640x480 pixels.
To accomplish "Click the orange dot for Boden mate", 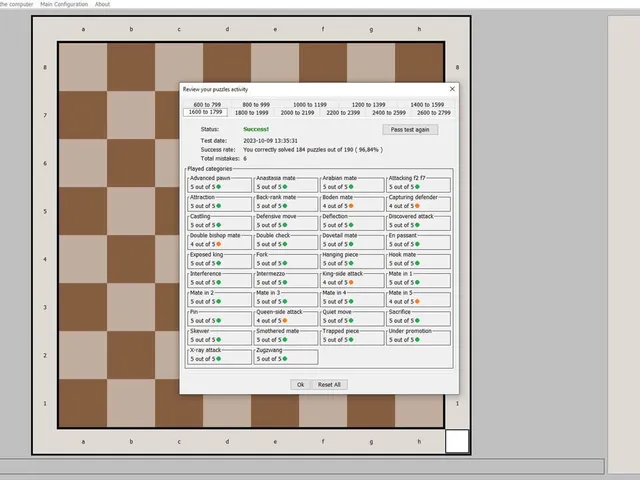I will pyautogui.click(x=351, y=206).
